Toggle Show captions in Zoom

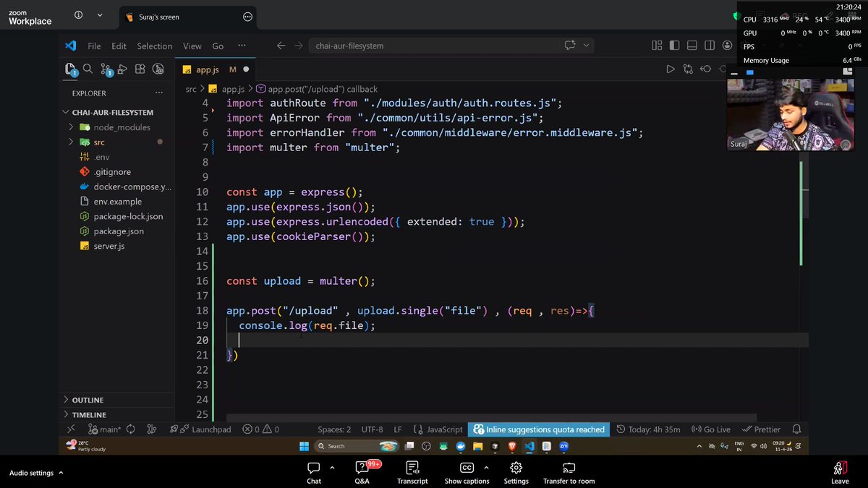[467, 472]
